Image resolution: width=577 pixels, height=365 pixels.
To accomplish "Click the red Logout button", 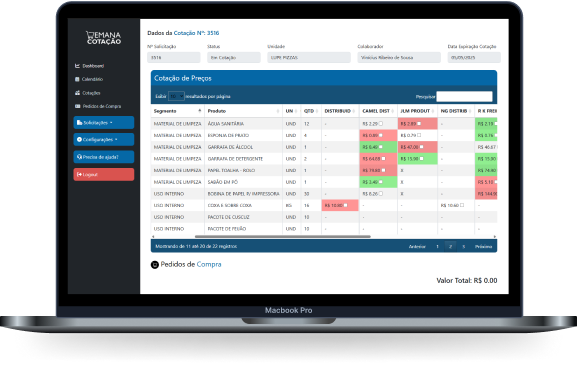I will point(104,174).
